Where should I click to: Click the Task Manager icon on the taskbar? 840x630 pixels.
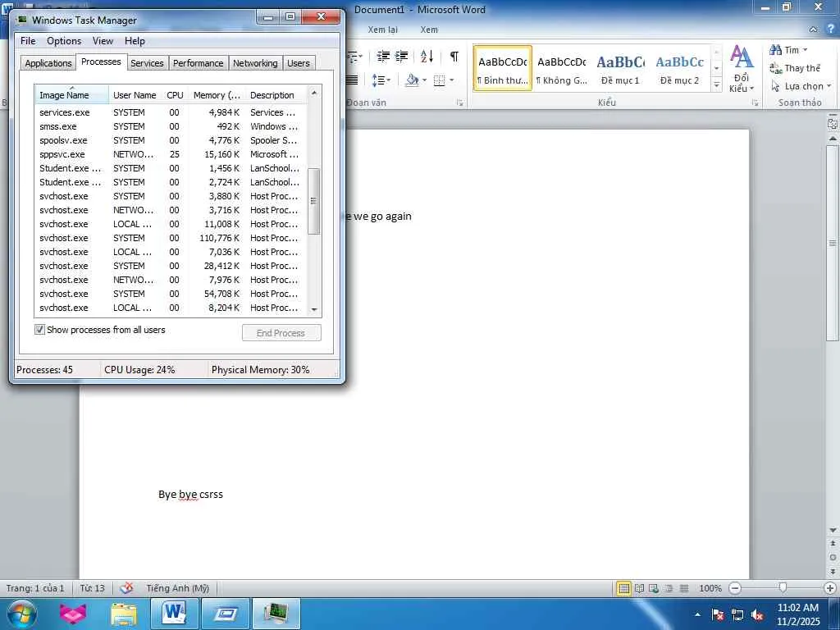276,614
